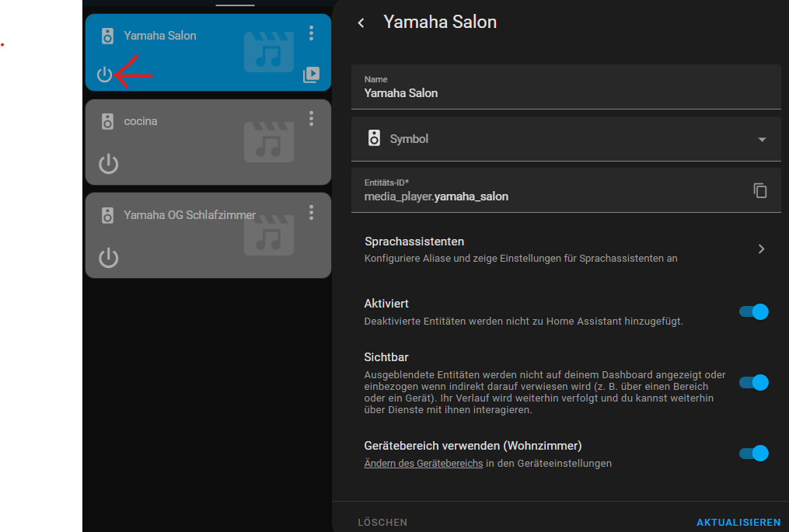
Task: Click the speaker icon on the cocina card
Action: pos(107,121)
